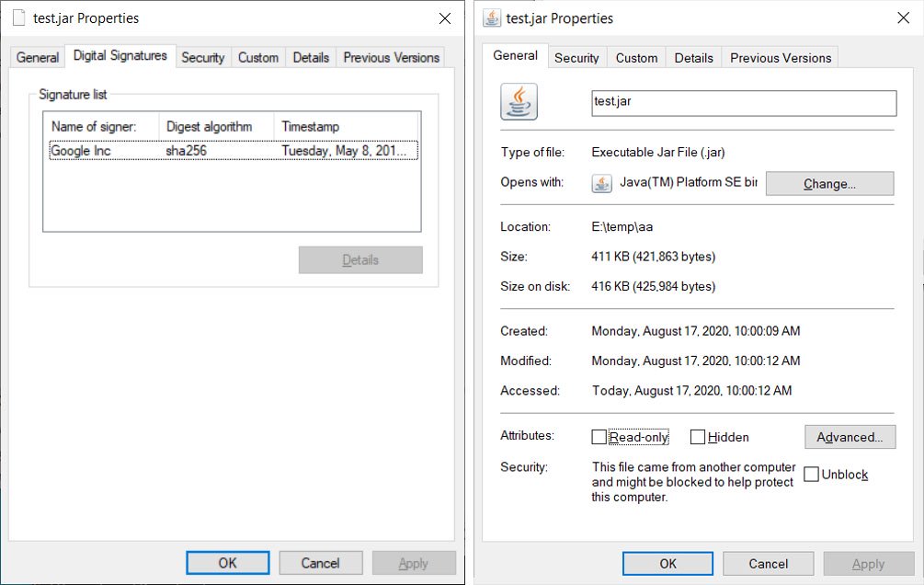The image size is (924, 585).
Task: Click OK in the left properties dialog
Action: pyautogui.click(x=227, y=563)
